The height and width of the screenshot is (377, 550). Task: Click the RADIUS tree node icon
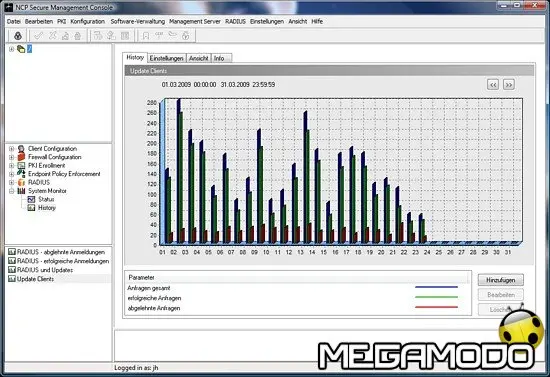21,182
